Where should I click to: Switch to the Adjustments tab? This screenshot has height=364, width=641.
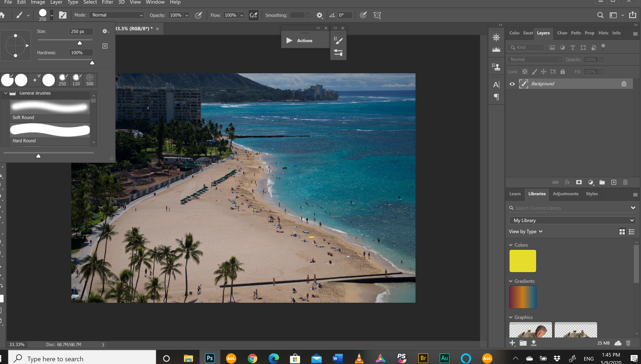(565, 194)
